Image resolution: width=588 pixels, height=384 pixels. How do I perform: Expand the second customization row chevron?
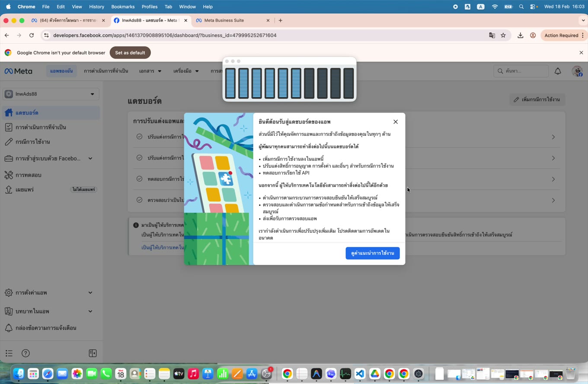pyautogui.click(x=553, y=158)
